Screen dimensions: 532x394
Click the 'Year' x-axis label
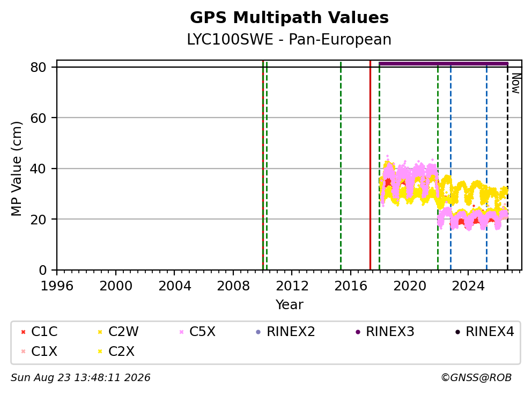[x=289, y=305]
